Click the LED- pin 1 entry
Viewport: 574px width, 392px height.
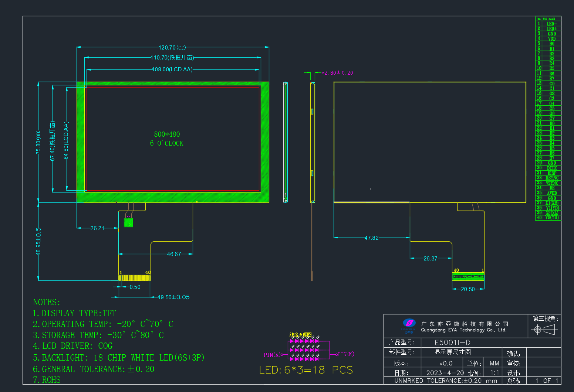click(x=548, y=24)
